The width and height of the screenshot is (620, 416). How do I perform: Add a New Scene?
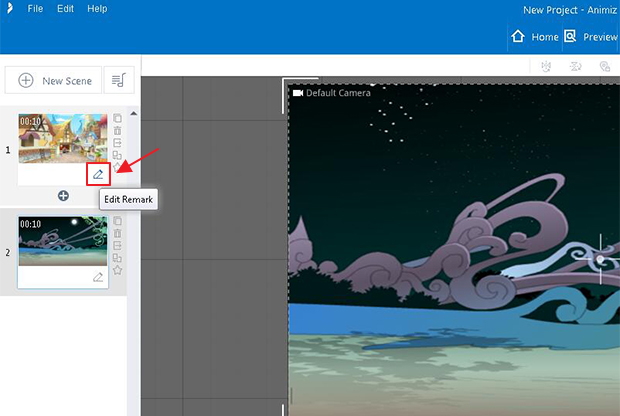pos(53,80)
